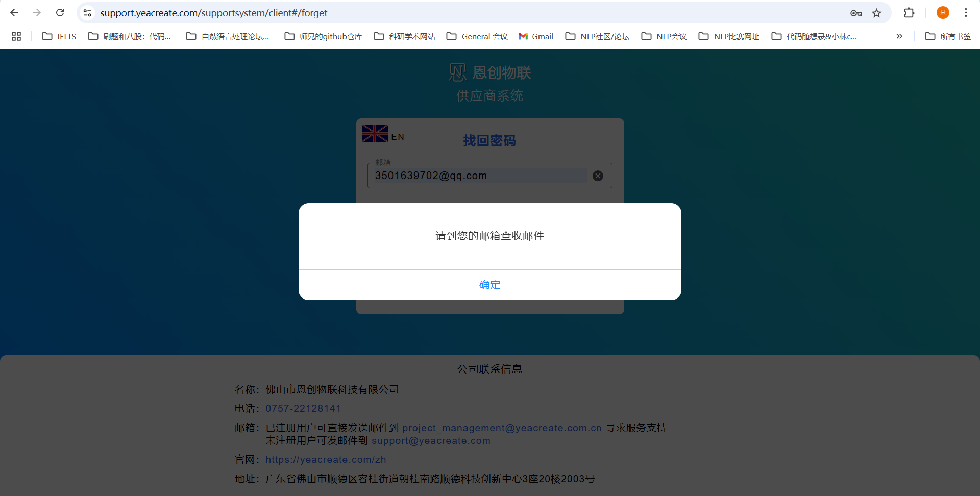
Task: Expand the hidden bookmarks overflow chevron
Action: (x=899, y=36)
